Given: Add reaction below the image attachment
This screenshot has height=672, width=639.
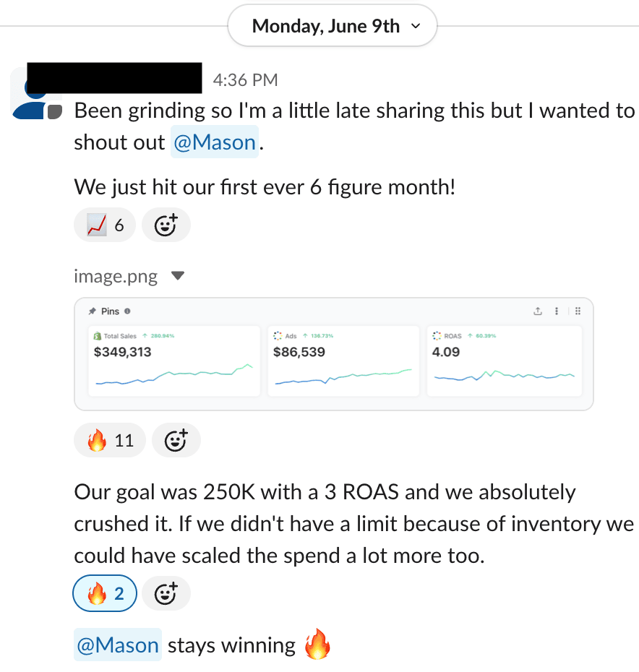Looking at the screenshot, I should tap(176, 440).
